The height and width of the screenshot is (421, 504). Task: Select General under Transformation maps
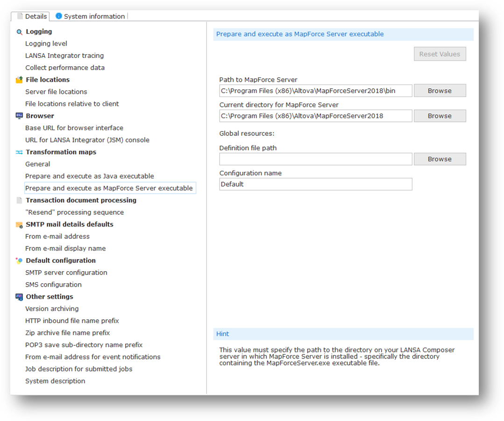pyautogui.click(x=38, y=164)
